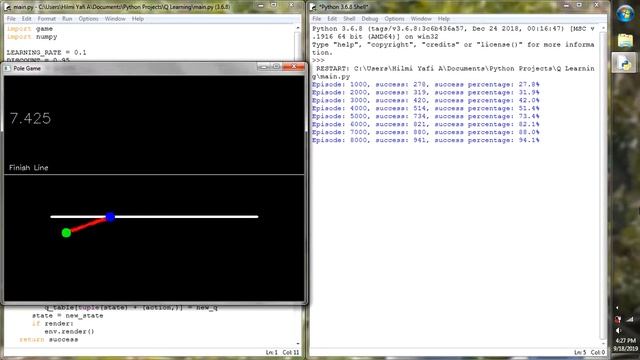Image resolution: width=640 pixels, height=360 pixels.
Task: Click editor scrollbar up arrow
Action: click(x=298, y=28)
